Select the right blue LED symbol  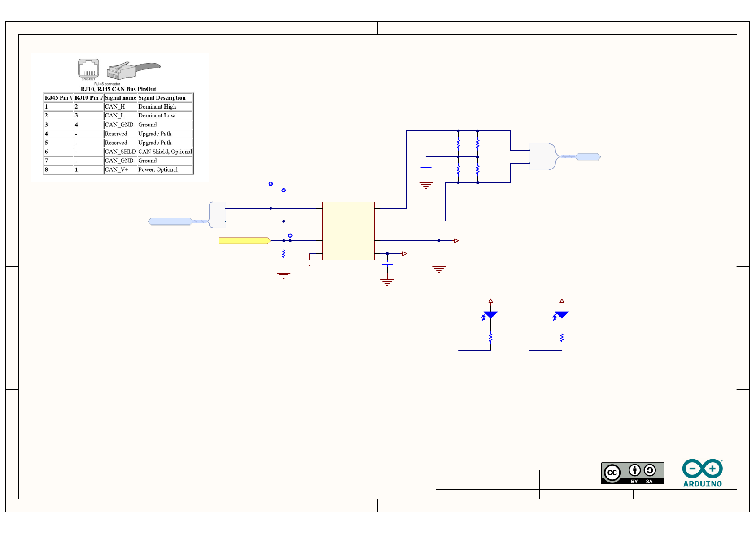[x=561, y=315]
